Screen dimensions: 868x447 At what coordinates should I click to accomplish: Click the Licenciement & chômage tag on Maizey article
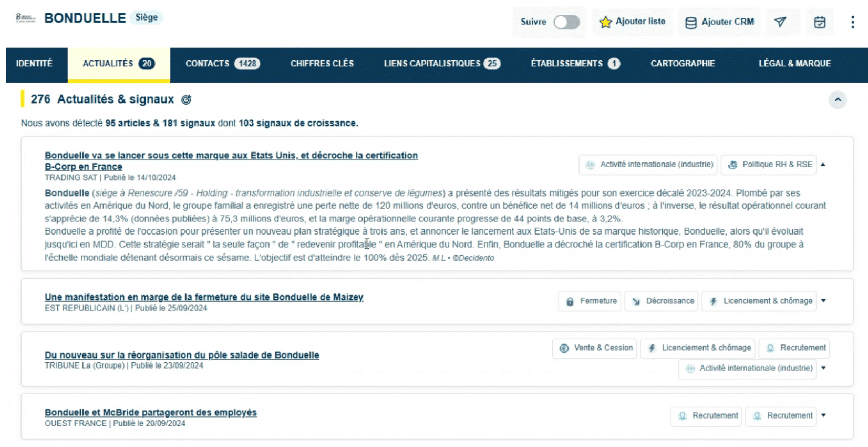pos(759,301)
